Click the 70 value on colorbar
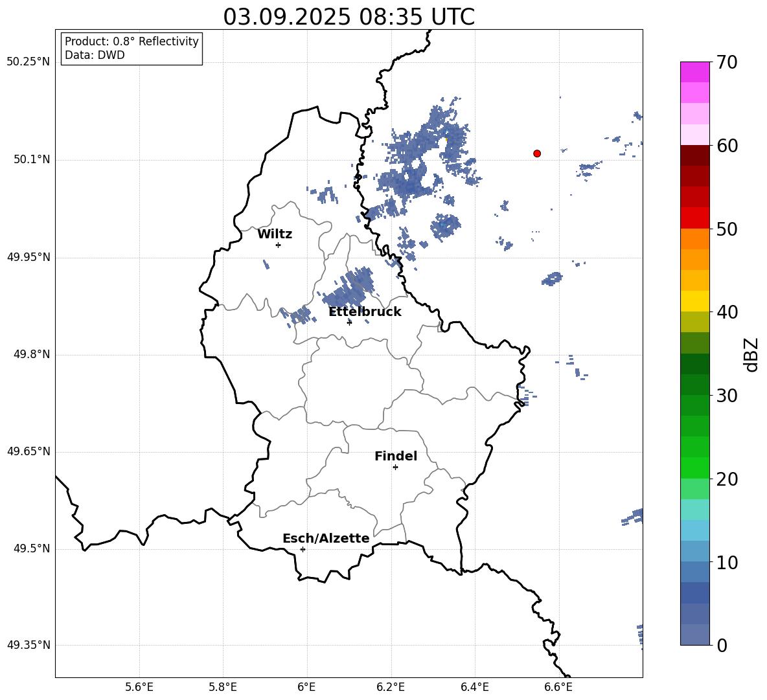Image resolution: width=767 pixels, height=700 pixels. pos(727,62)
